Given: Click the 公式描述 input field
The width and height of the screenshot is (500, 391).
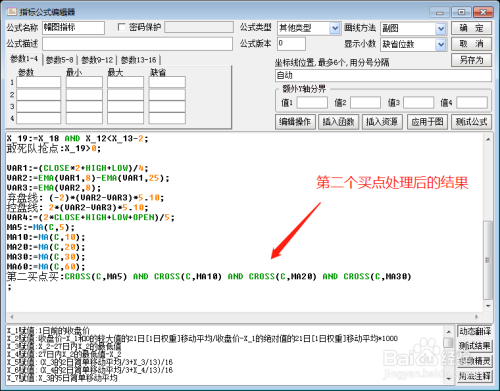Looking at the screenshot, I should point(137,44).
